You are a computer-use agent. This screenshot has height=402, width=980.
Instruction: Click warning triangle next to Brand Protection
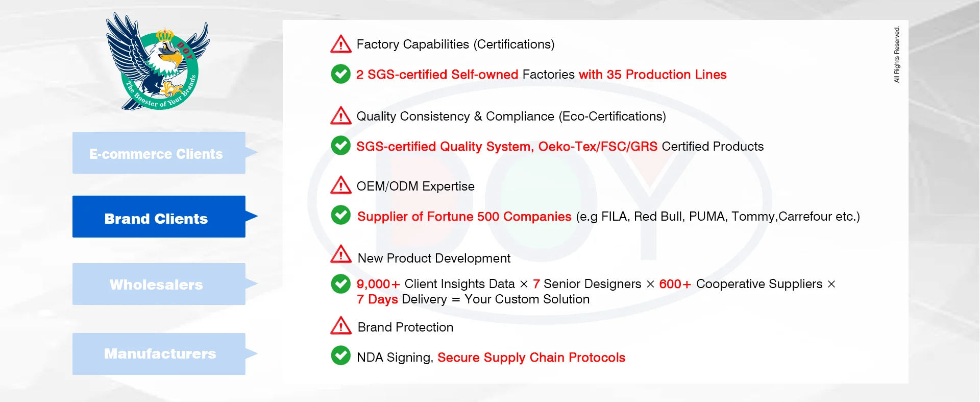click(340, 326)
